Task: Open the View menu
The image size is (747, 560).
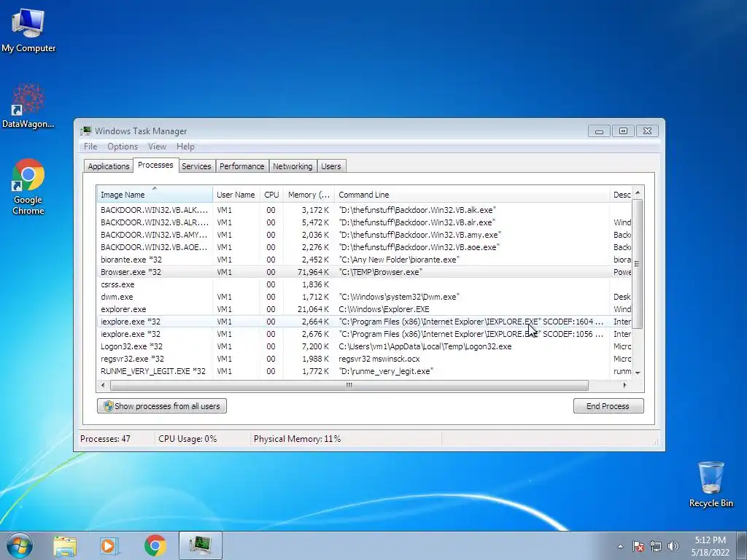Action: [x=157, y=147]
